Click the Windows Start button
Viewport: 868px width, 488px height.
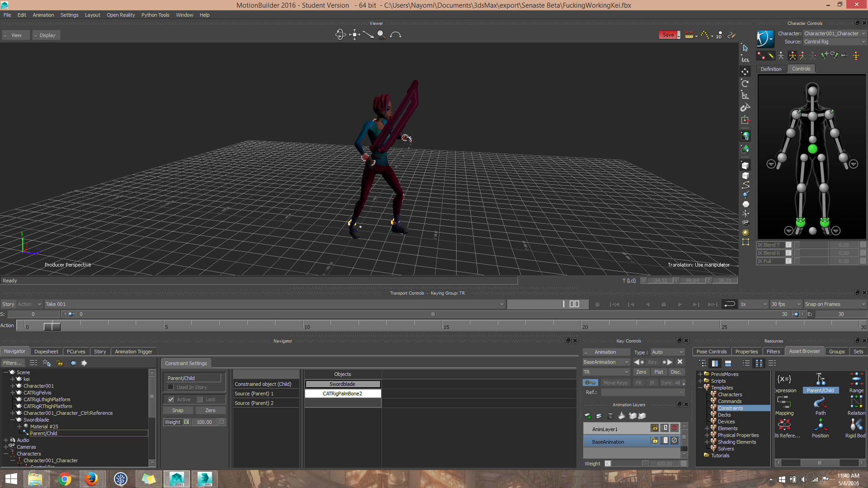11,479
